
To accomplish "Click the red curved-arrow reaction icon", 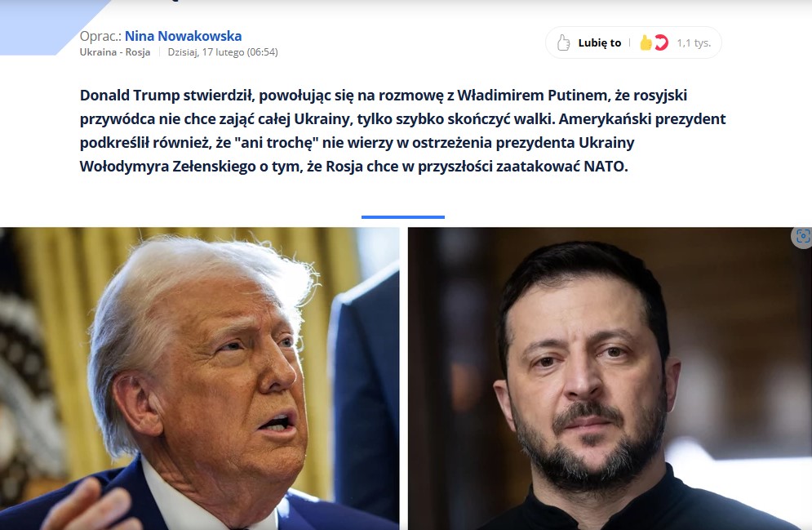I will tap(661, 42).
